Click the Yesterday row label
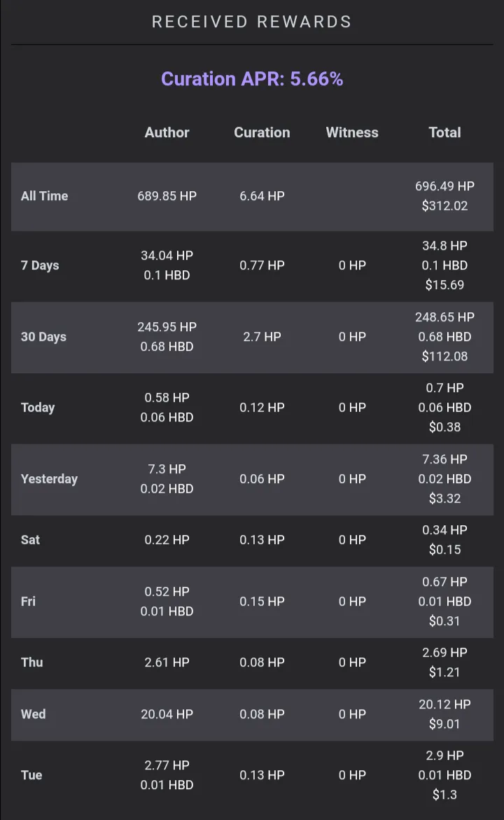 (x=49, y=479)
